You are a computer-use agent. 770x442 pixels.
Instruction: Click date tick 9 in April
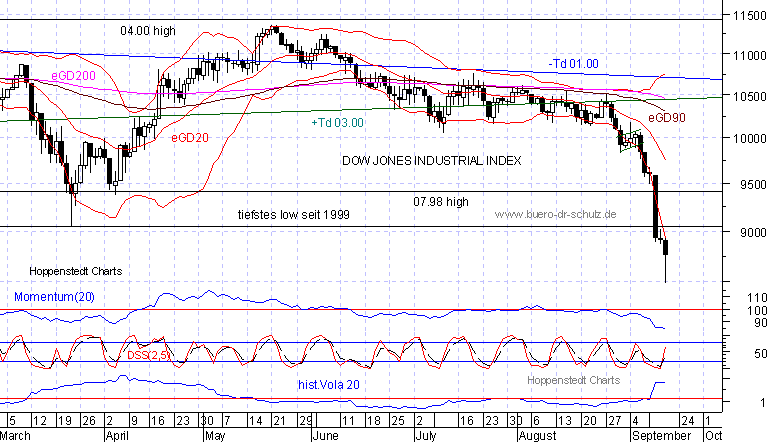(x=134, y=421)
